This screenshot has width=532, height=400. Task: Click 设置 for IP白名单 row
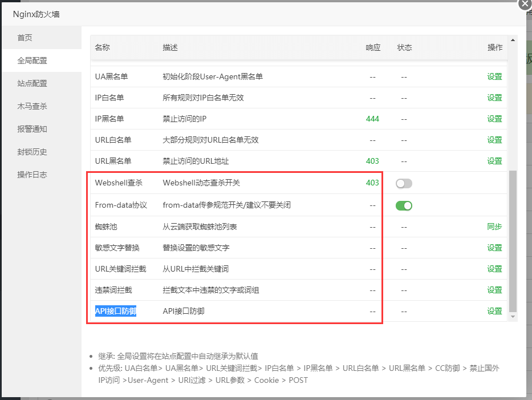pos(494,98)
